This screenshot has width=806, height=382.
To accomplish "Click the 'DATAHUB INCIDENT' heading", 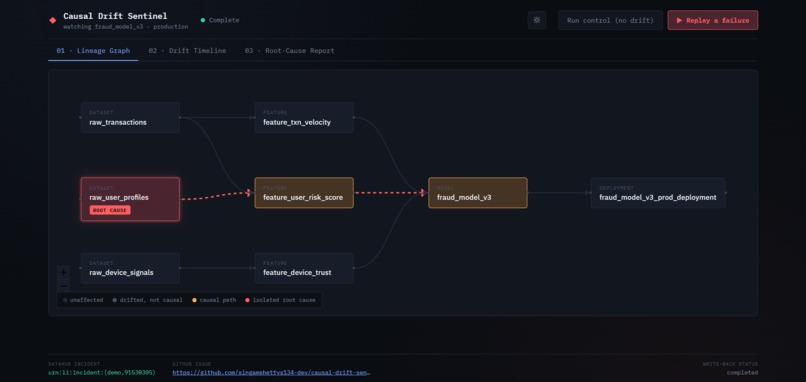I will point(75,364).
